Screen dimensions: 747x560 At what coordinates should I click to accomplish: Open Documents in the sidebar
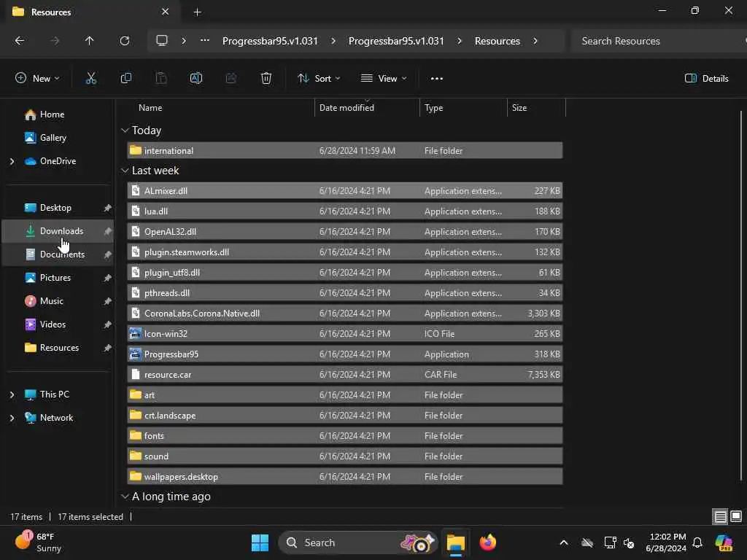62,254
